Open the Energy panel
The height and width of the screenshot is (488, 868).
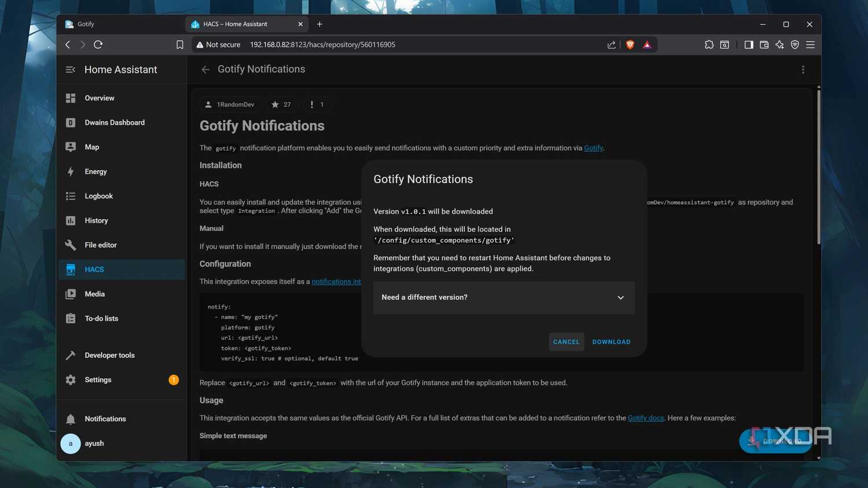tap(122, 172)
